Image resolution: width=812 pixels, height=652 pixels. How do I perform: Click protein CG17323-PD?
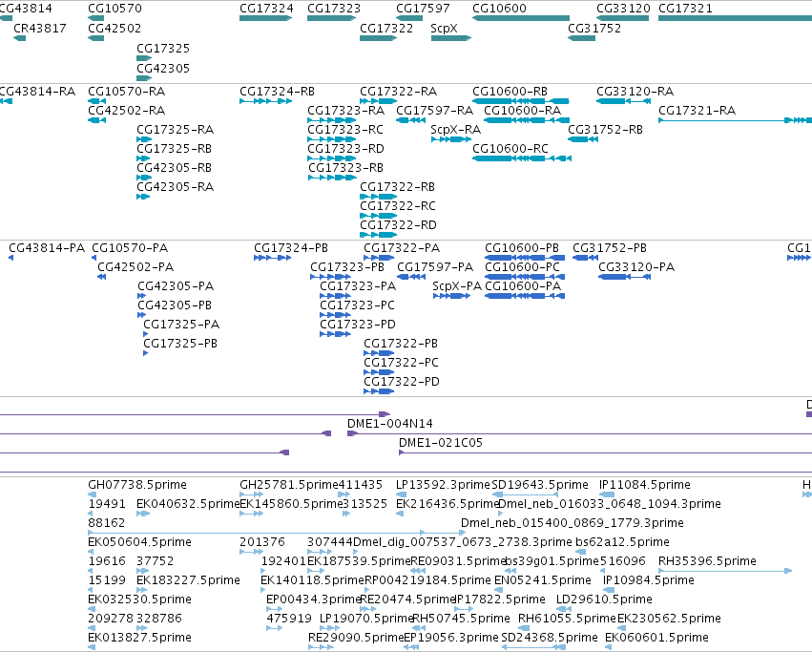point(357,325)
